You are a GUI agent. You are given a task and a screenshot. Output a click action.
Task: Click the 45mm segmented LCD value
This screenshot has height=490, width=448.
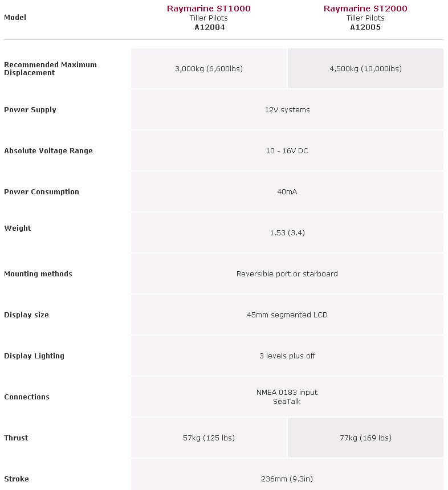[x=287, y=315]
